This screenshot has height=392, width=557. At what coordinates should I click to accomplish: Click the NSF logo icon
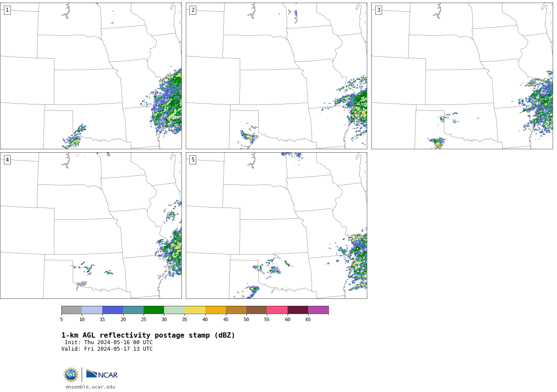[71, 375]
